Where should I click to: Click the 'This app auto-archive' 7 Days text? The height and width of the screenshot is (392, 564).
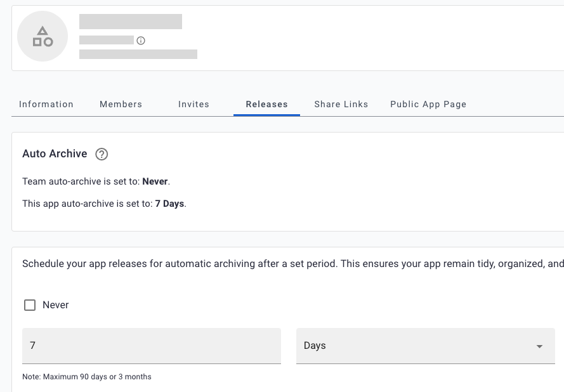tap(104, 204)
